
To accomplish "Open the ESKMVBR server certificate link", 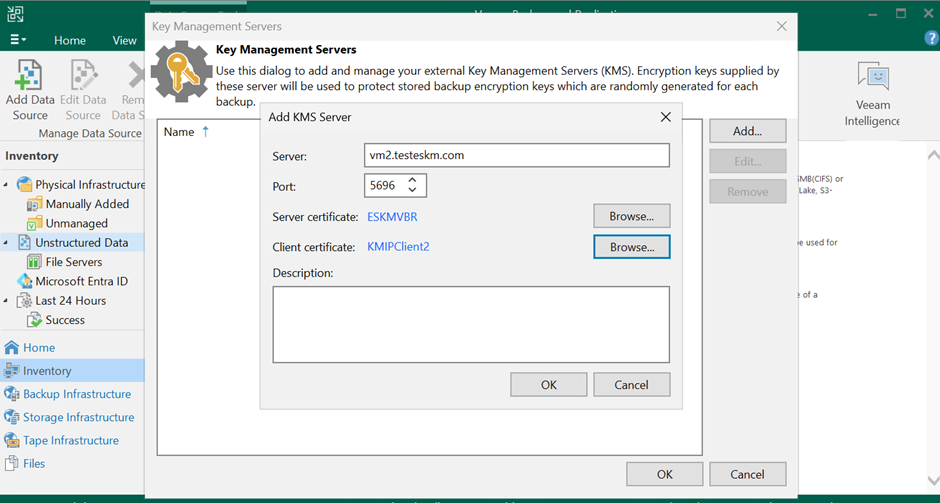I will [392, 217].
